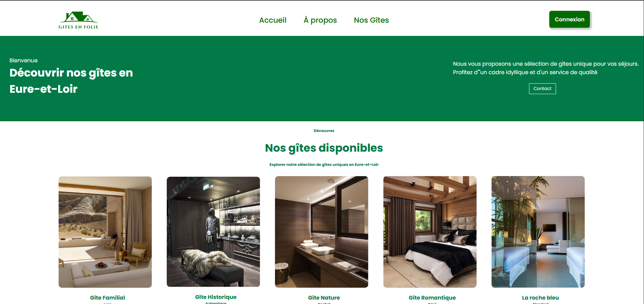
Task: Click the Explorer notre sélection subtitle text
Action: click(324, 165)
